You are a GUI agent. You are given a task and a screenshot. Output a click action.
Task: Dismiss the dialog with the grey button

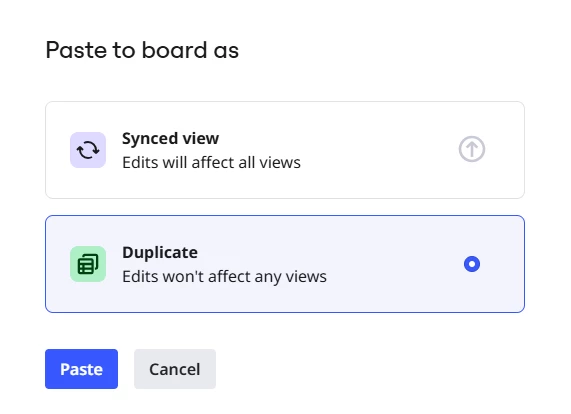point(175,369)
